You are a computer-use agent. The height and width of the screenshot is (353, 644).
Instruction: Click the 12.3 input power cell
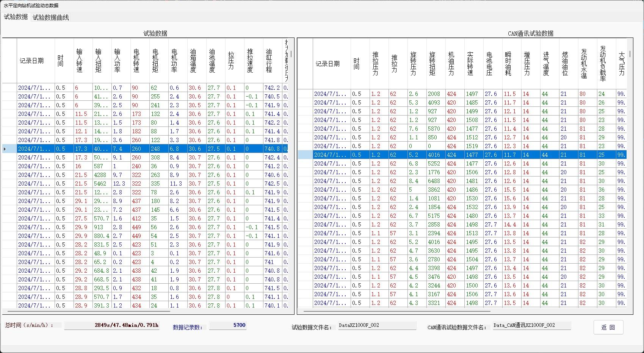[121, 184]
